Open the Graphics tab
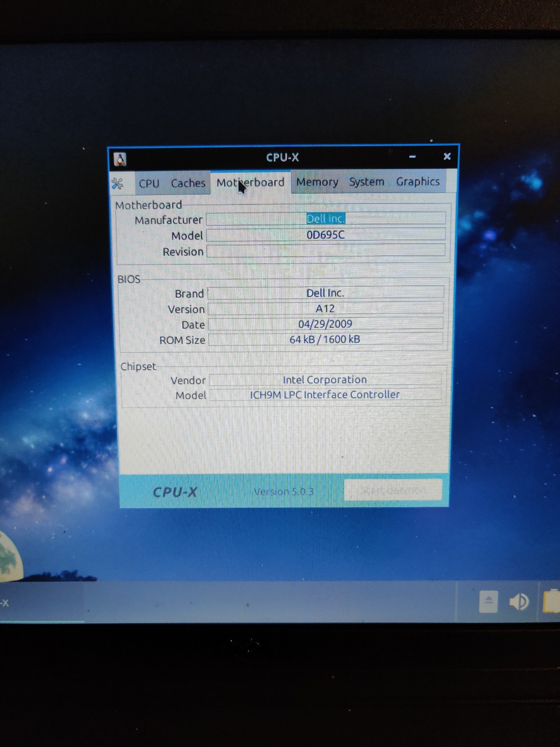 [418, 182]
